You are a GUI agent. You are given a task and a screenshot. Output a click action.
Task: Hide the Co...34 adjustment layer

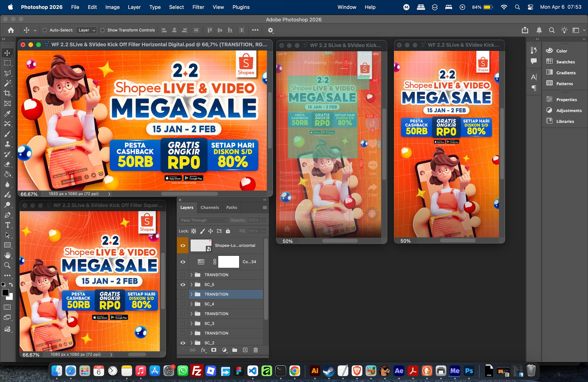(183, 262)
